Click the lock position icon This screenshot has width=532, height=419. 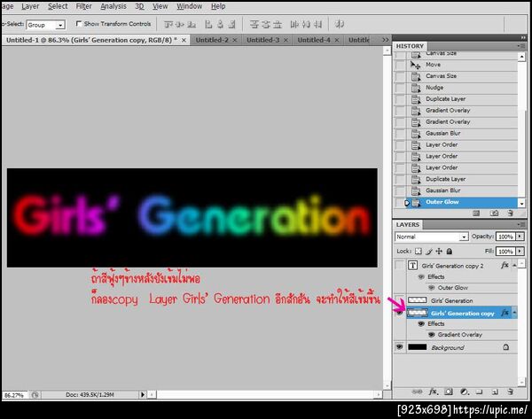[x=439, y=252]
